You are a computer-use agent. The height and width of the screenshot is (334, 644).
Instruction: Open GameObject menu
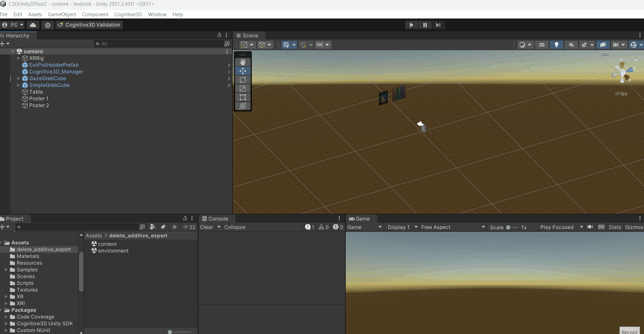[62, 14]
